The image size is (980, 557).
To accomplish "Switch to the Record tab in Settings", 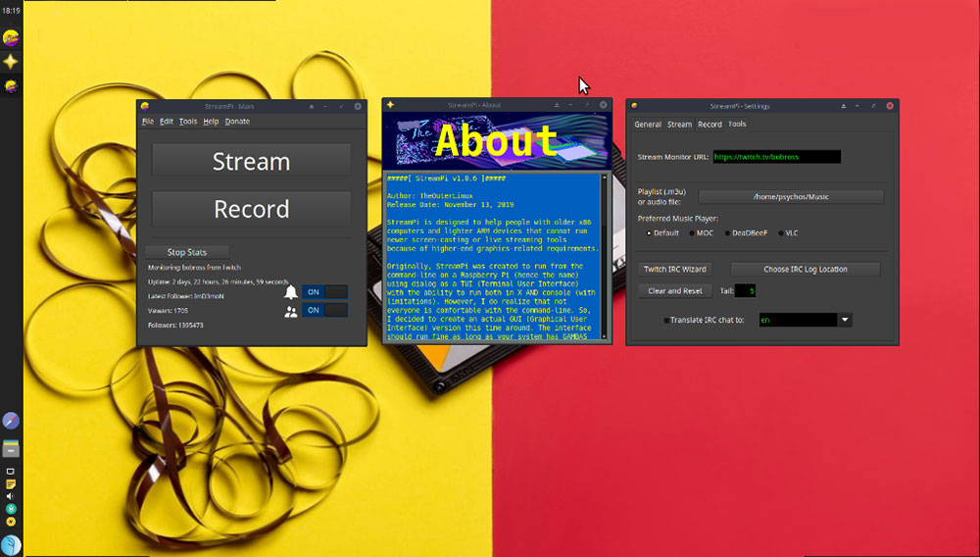I will (710, 125).
